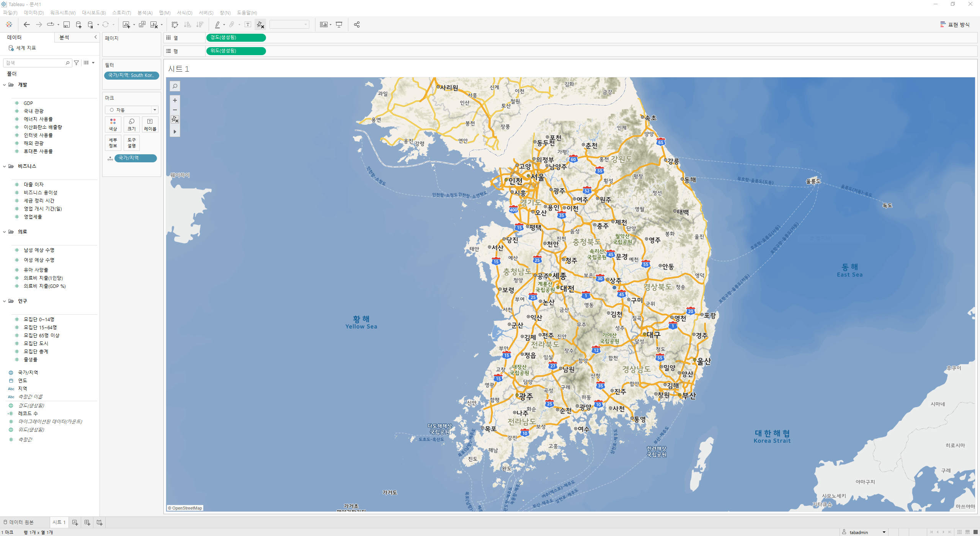Viewport: 980px width, 536px height.
Task: Switch to the 분석 pane tab
Action: [x=64, y=38]
